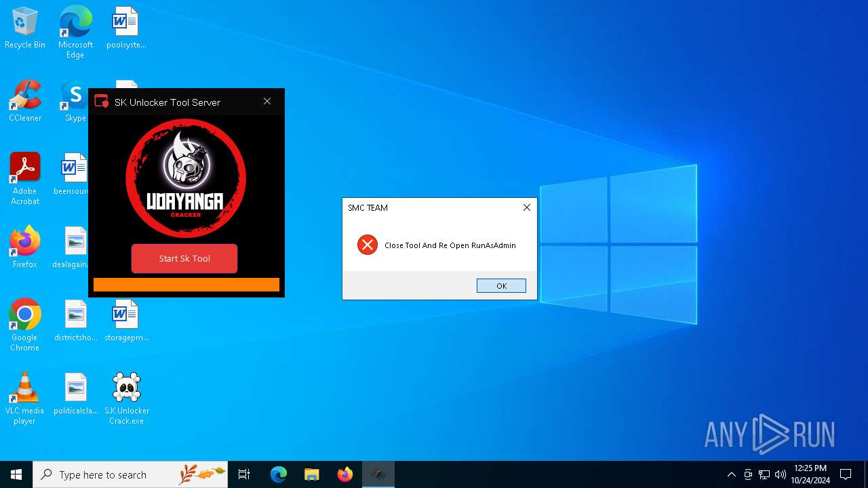Screen dimensions: 868x488
Task: Open Firefox from the taskbar
Action: pos(344,474)
